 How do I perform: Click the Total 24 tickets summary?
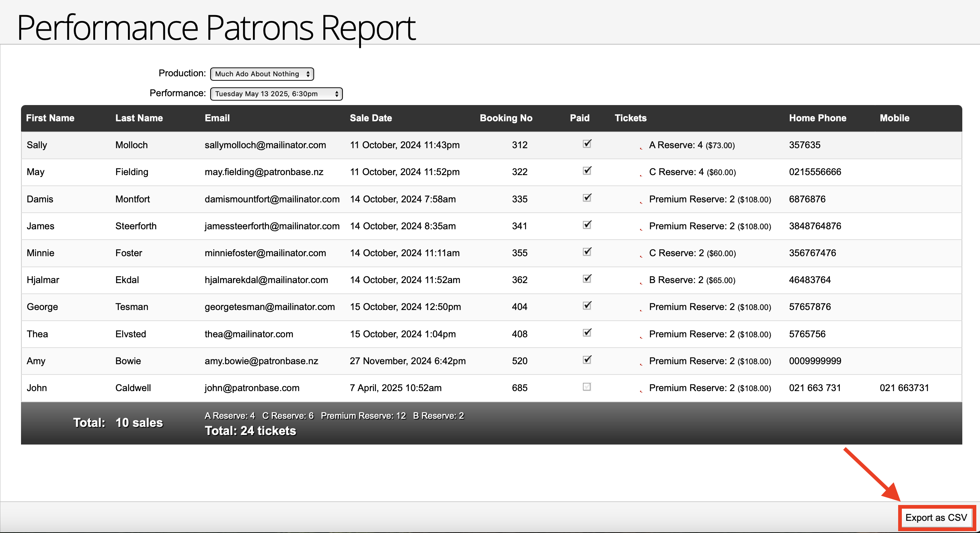tap(250, 431)
